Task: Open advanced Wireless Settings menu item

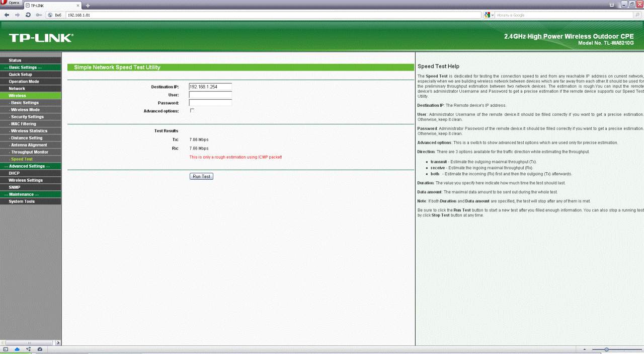Action: pos(31,180)
